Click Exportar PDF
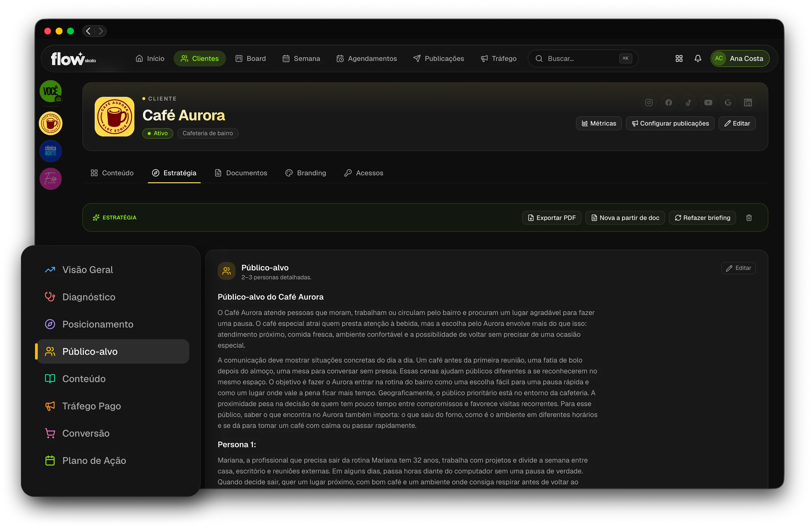This screenshot has height=528, width=812. [x=552, y=218]
